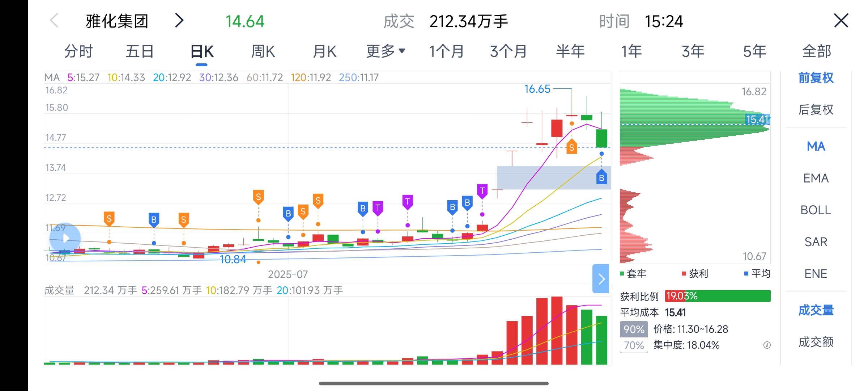Tap the 获利 legend entry
The height and width of the screenshot is (391, 868).
point(695,273)
